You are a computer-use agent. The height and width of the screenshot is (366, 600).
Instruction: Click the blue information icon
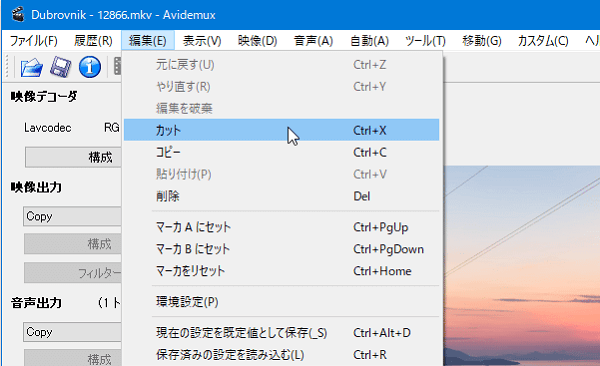[x=90, y=67]
